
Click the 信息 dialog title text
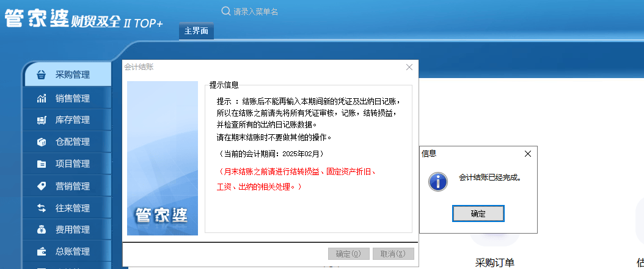click(x=429, y=154)
